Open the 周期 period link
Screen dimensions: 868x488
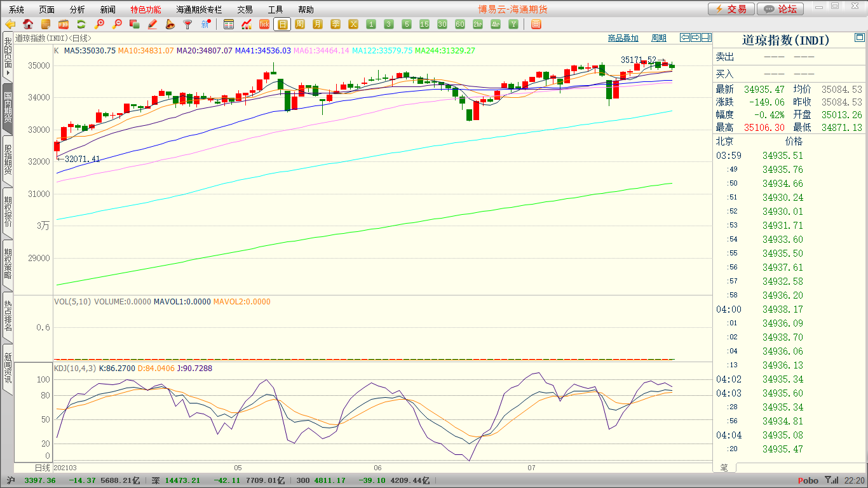[x=659, y=38]
